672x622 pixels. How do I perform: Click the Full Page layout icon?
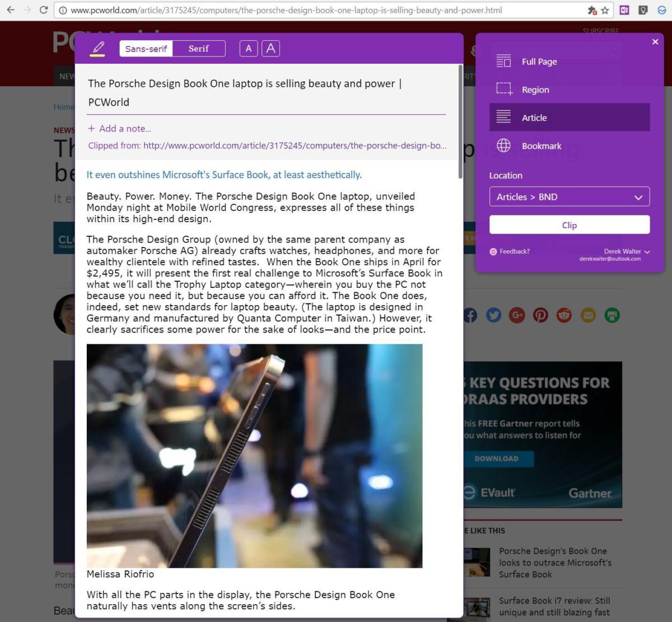click(503, 61)
